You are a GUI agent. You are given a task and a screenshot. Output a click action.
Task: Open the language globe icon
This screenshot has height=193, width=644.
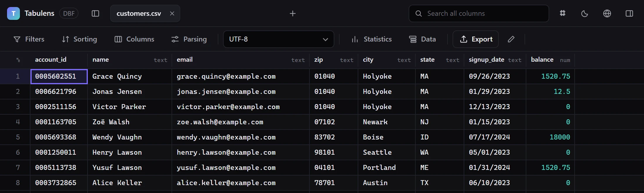point(607,13)
